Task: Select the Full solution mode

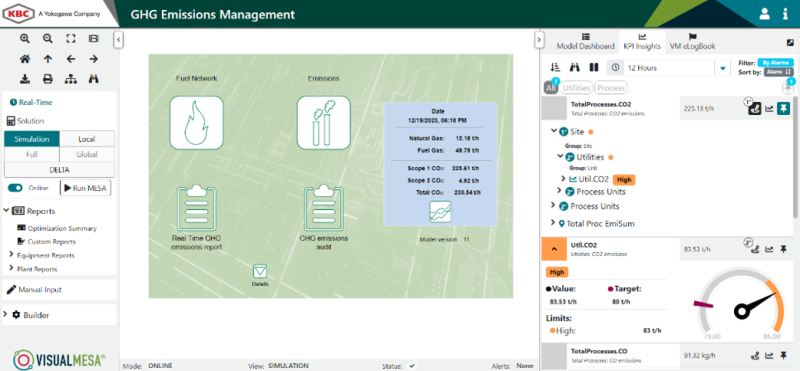Action: 32,154
